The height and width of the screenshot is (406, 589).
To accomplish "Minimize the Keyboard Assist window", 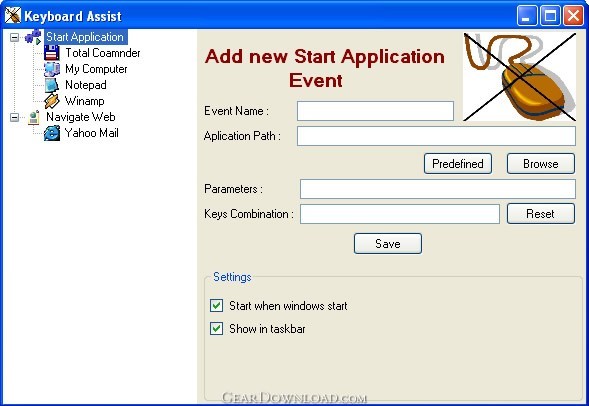I will (527, 16).
